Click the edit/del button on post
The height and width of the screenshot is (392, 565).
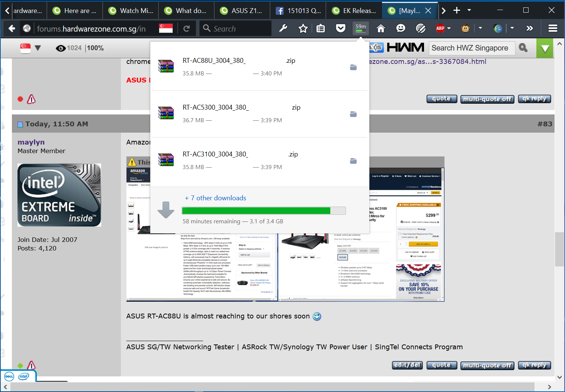tap(407, 365)
